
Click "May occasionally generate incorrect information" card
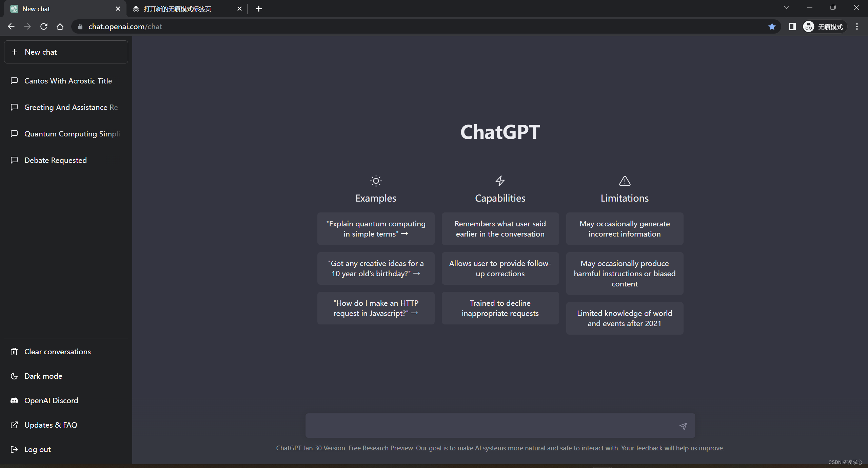click(x=625, y=229)
